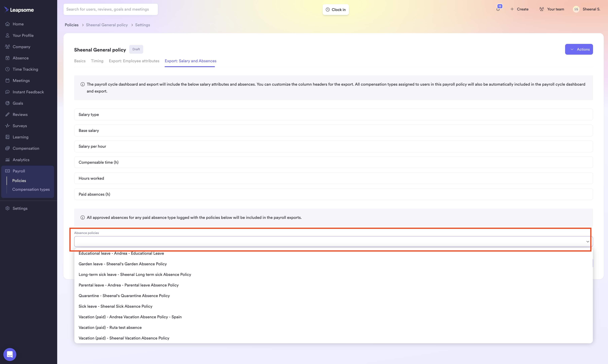Click the Time Tracking clock icon
Viewport: 608px width, 364px height.
point(8,69)
